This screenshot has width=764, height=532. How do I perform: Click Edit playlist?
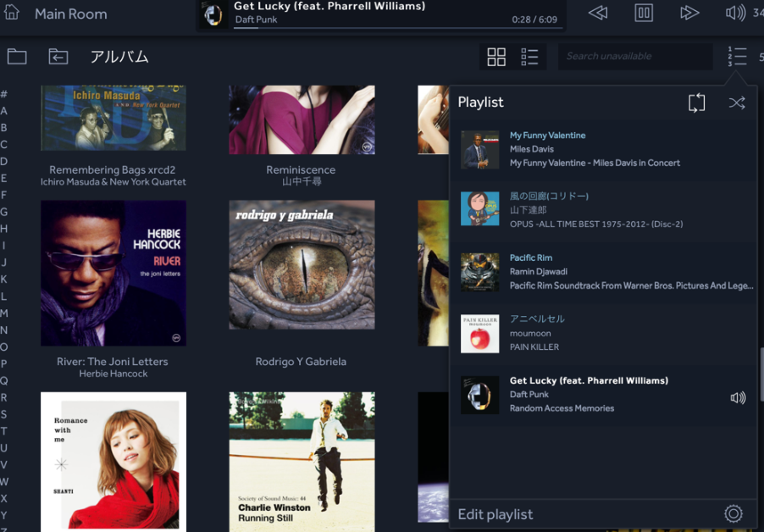click(495, 514)
